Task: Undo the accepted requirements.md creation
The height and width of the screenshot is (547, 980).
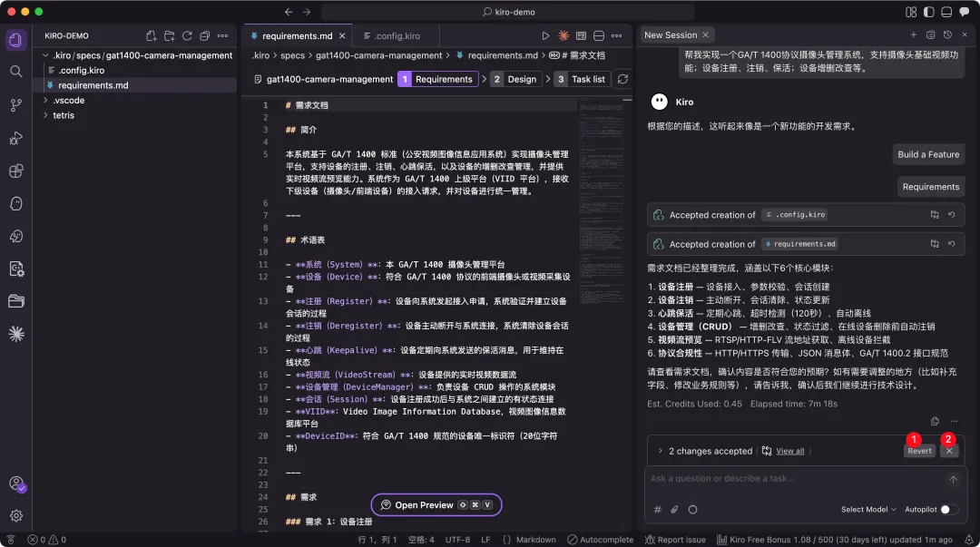Action: [951, 244]
